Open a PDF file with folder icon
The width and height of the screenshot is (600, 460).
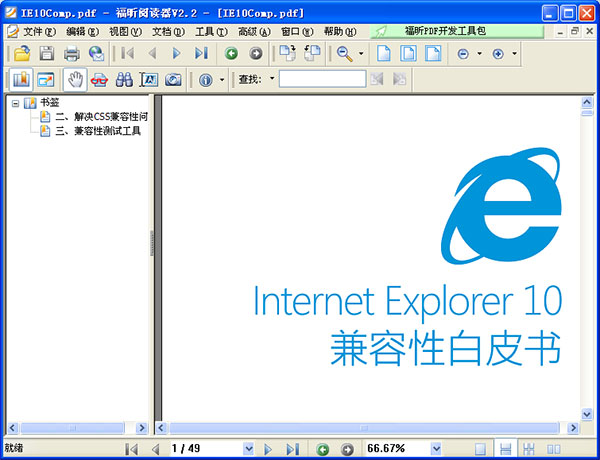click(x=22, y=53)
